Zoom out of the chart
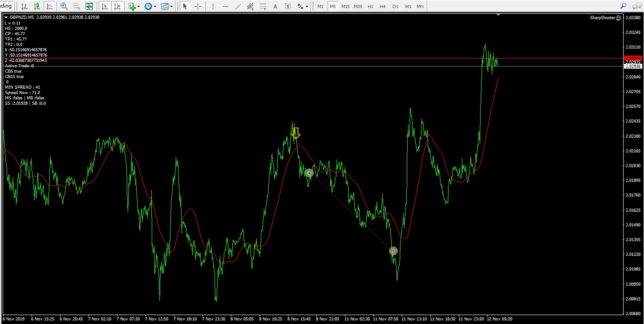This screenshot has height=324, width=644. [x=77, y=6]
